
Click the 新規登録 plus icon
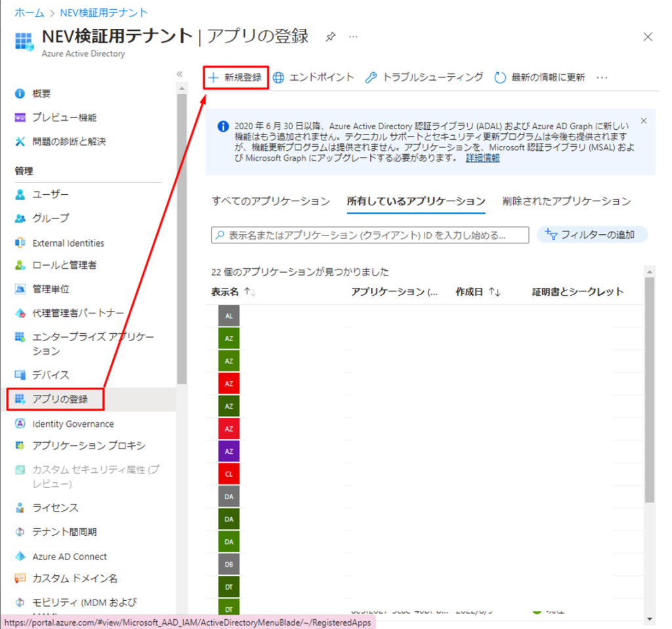[213, 77]
